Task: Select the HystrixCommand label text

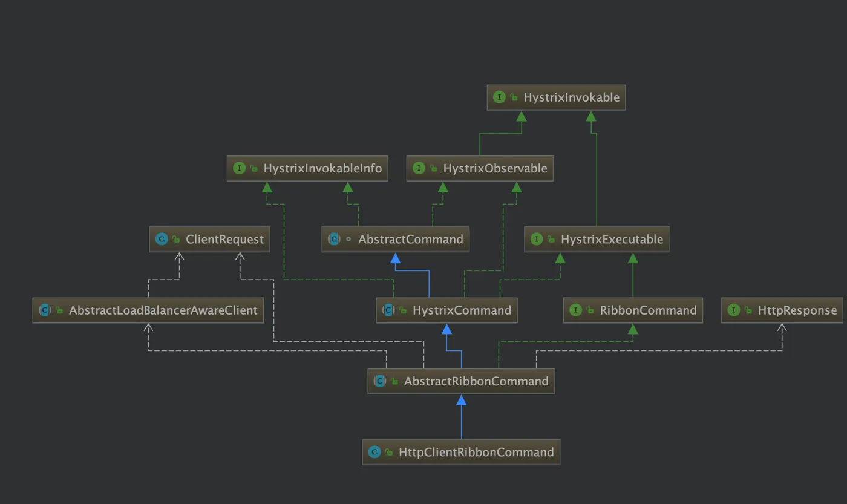Action: (462, 310)
